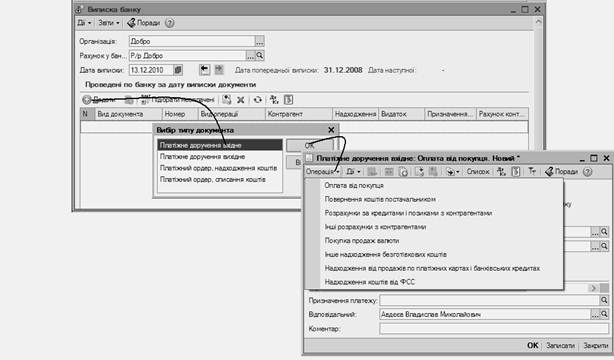Click the Надходження column header
Image resolution: width=614 pixels, height=360 pixels.
click(x=355, y=114)
